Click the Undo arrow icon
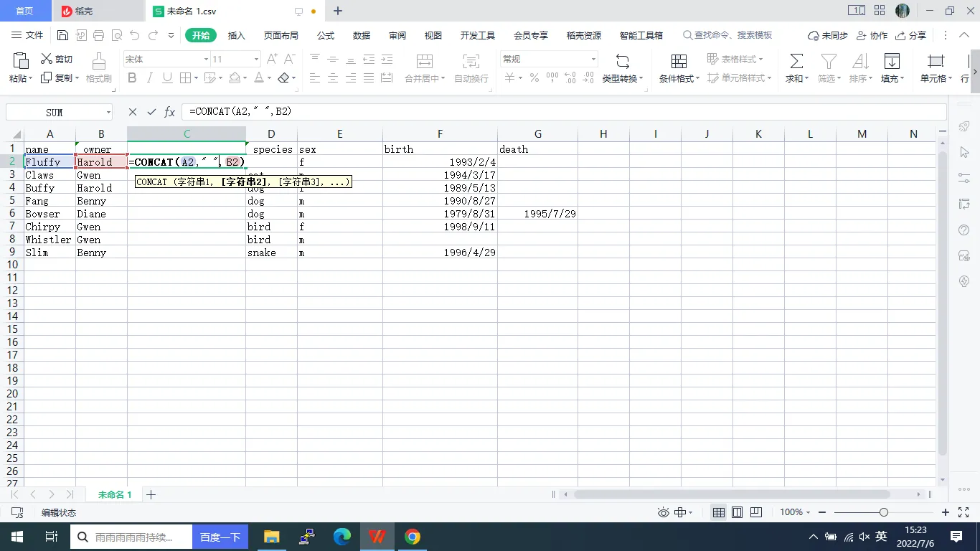 click(135, 35)
